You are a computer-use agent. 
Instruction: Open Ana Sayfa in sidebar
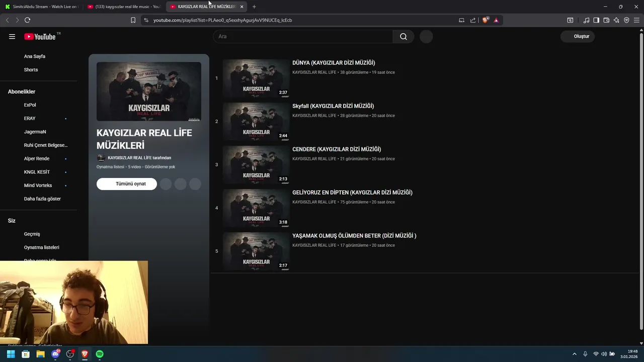35,56
